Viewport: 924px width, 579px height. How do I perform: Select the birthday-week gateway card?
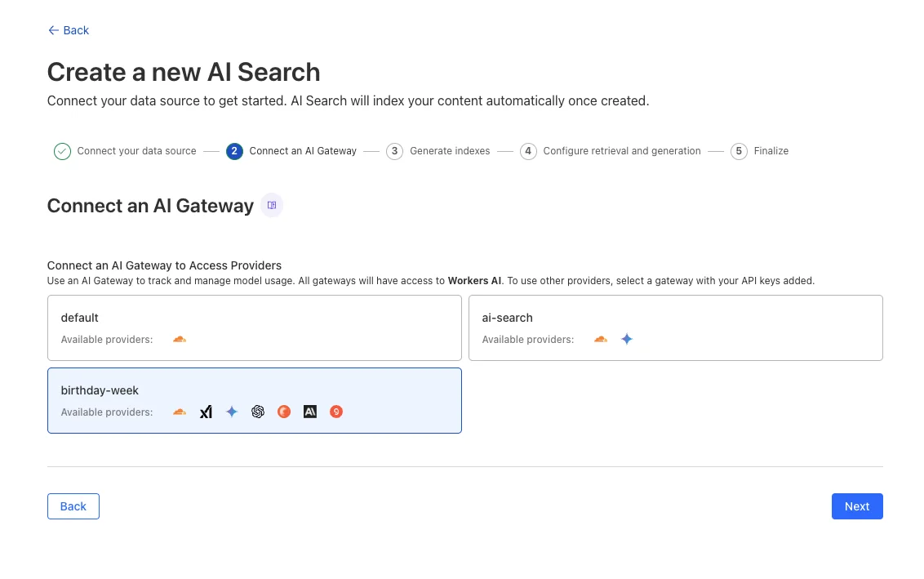pyautogui.click(x=255, y=401)
